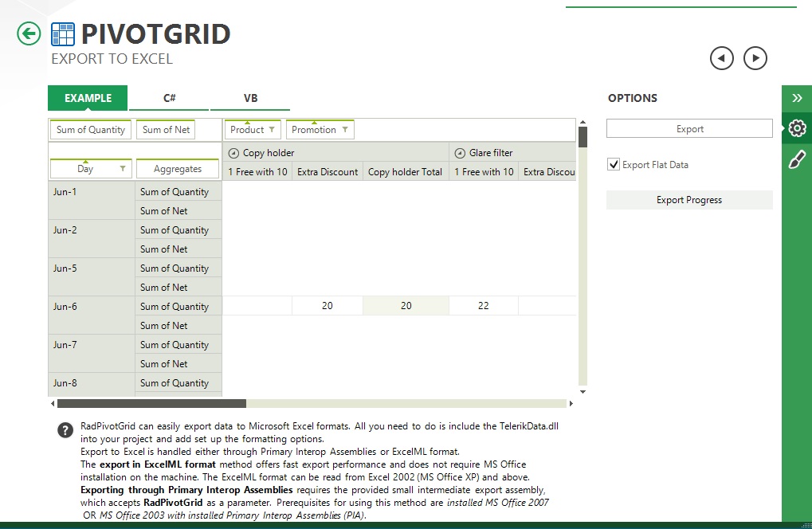Collapse the options panel with double chevron
This screenshot has height=529, width=812.
point(797,98)
